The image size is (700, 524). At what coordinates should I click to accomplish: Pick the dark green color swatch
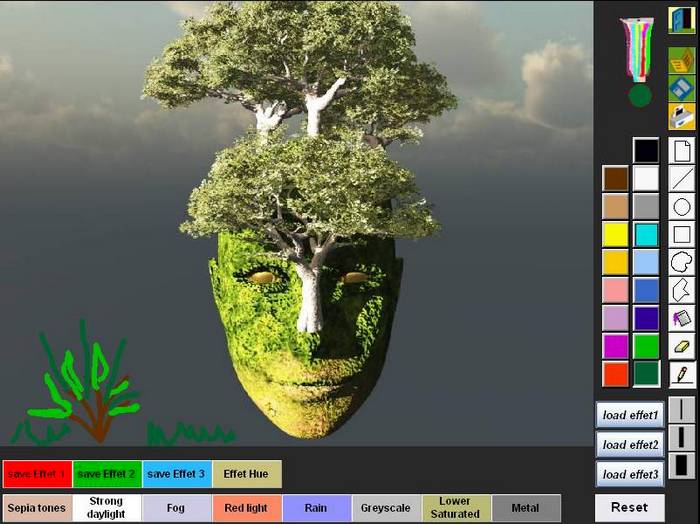tap(646, 374)
